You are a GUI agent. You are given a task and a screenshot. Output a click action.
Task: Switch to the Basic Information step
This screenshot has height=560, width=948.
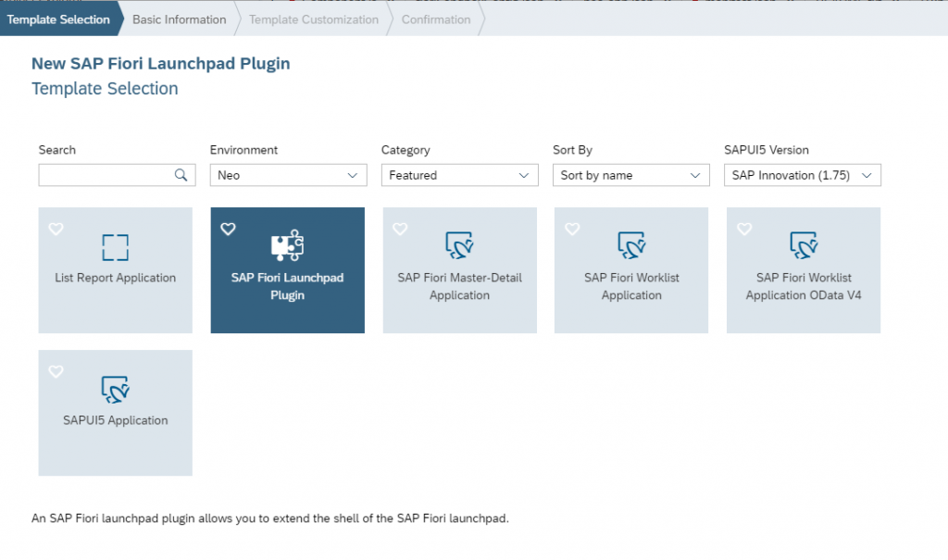coord(180,19)
